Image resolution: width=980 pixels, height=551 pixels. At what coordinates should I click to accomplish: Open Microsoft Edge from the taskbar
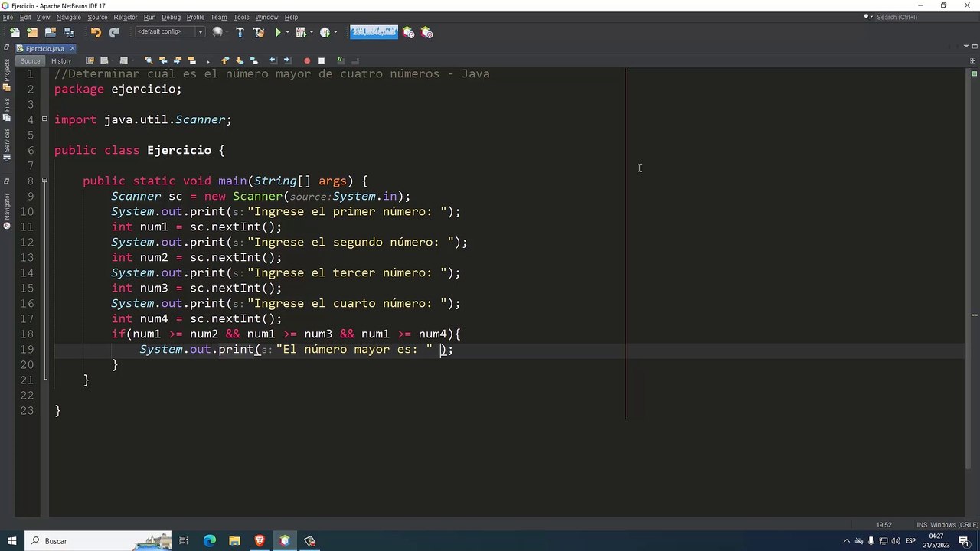coord(209,541)
